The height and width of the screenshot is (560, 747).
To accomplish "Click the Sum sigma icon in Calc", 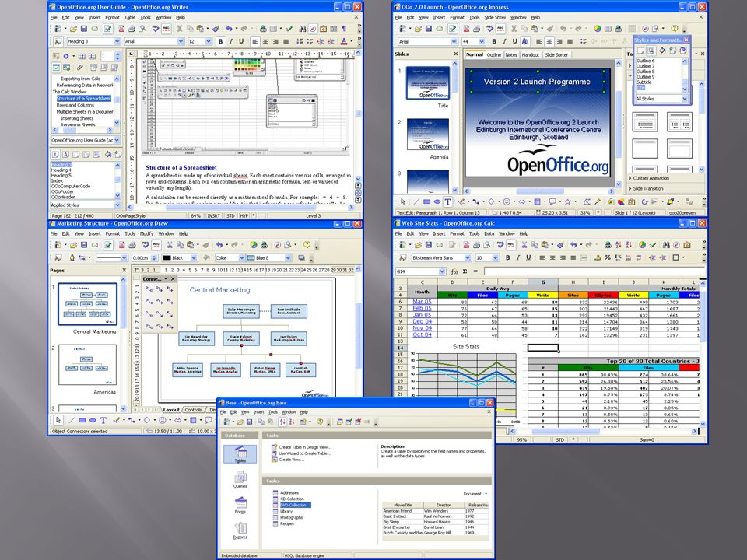I will coord(465,271).
